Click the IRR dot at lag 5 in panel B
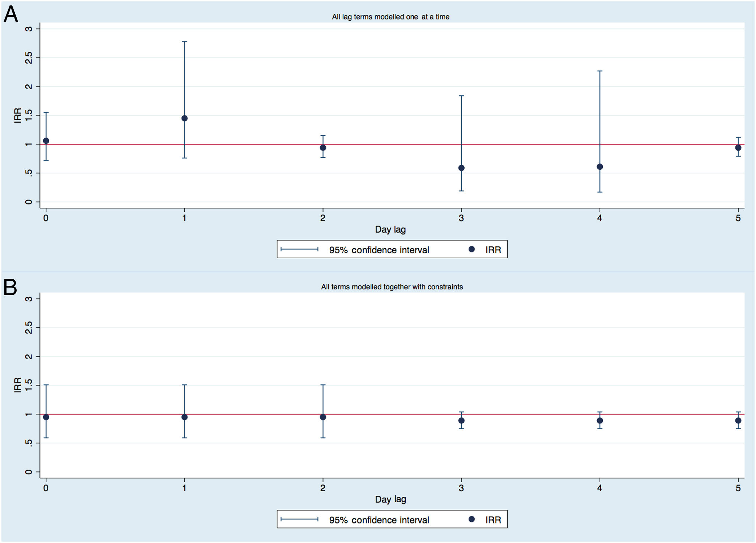 738,421
